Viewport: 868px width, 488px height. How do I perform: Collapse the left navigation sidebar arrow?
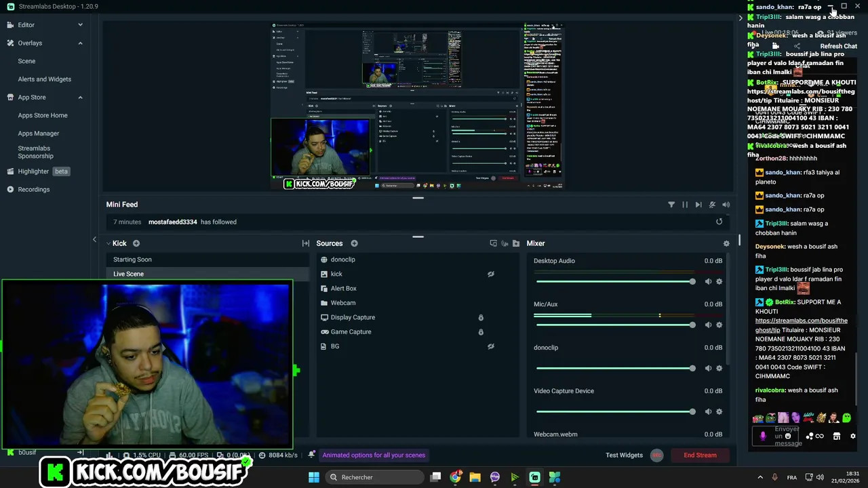94,239
